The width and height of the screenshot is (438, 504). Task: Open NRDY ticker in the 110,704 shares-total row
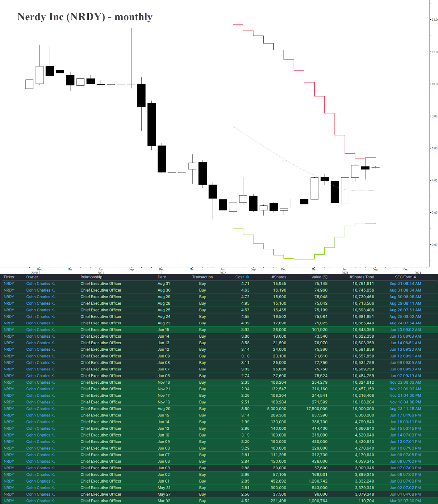coord(9,501)
